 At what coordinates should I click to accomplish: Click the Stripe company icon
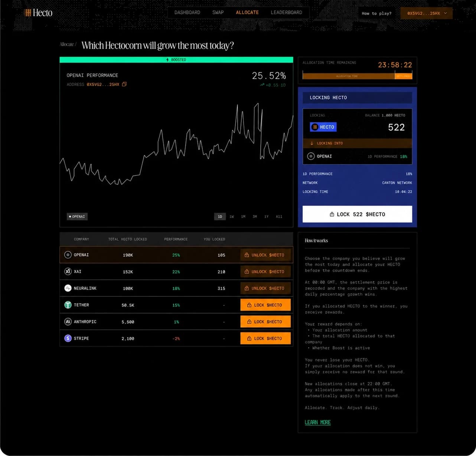tap(68, 339)
